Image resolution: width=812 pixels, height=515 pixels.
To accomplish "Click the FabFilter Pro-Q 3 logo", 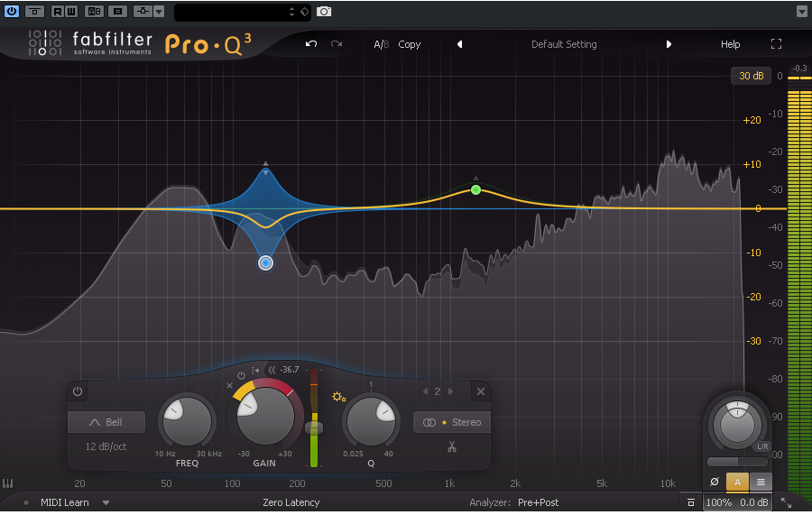I will click(140, 43).
